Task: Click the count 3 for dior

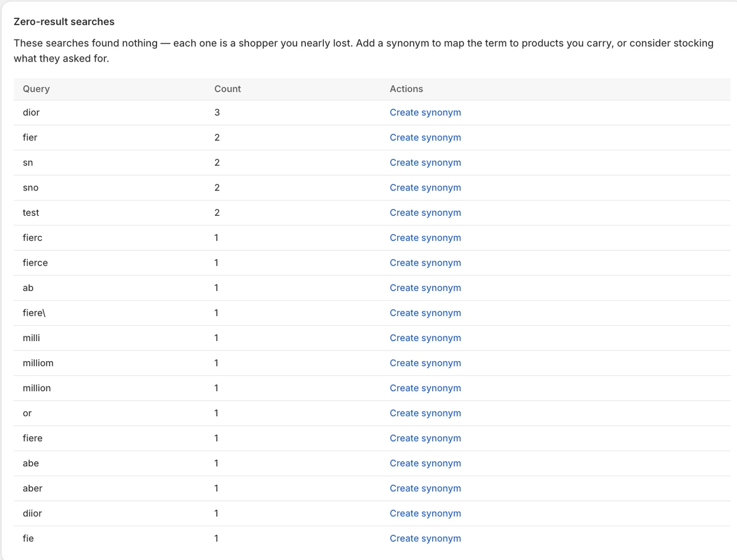Action: coord(217,113)
